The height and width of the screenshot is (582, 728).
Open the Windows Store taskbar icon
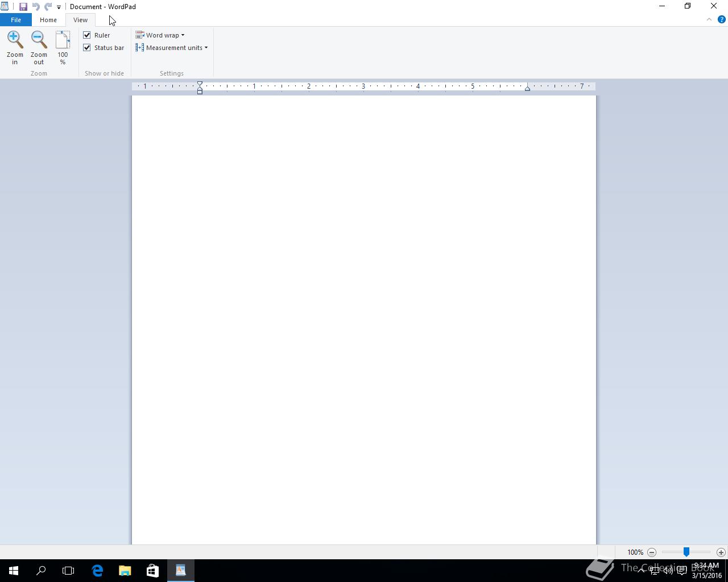pyautogui.click(x=152, y=571)
